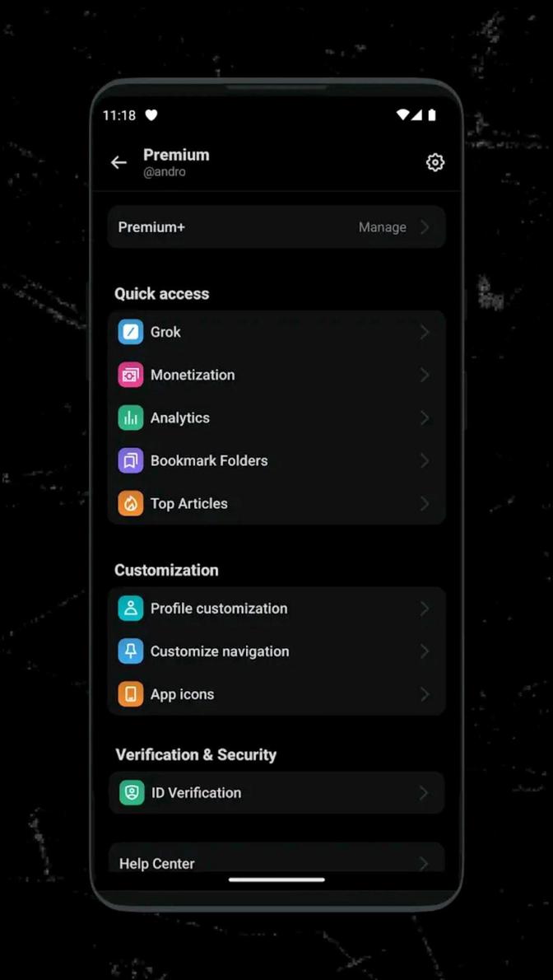Screen dimensions: 553x980
Task: Select the App icons phone icon
Action: coord(132,694)
